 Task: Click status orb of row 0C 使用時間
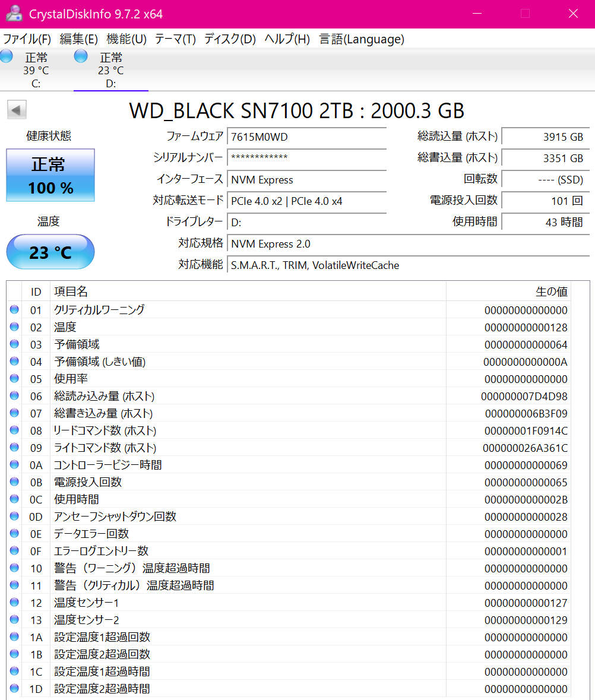pos(14,499)
